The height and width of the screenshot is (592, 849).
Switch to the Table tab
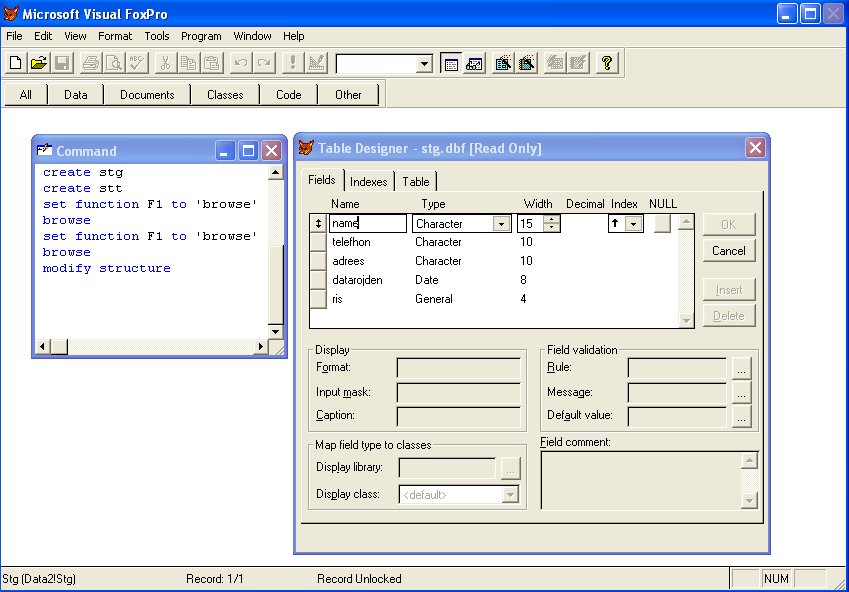click(x=416, y=182)
